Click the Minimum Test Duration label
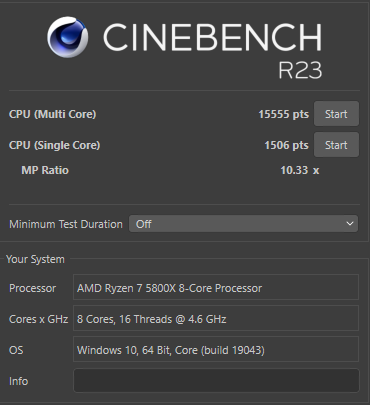This screenshot has width=370, height=405. 66,224
